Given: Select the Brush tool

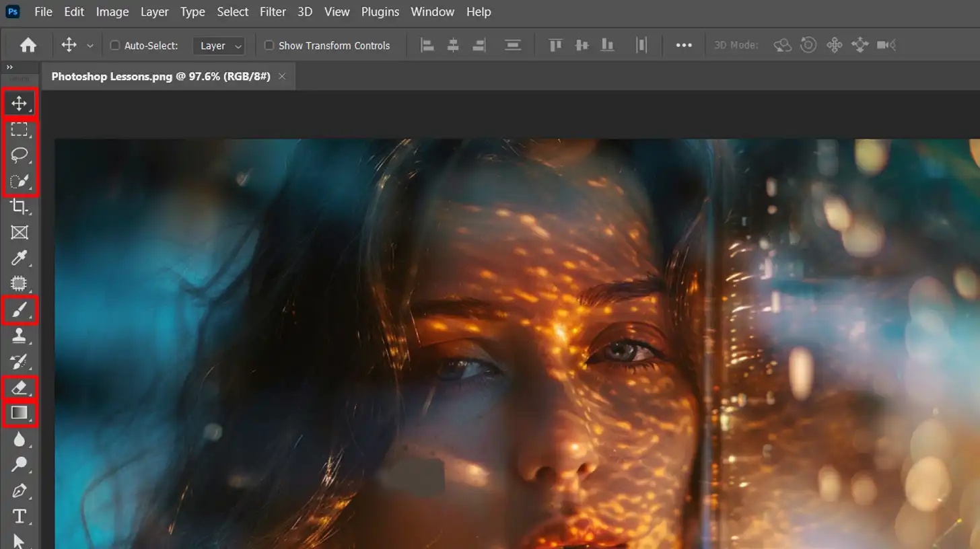Looking at the screenshot, I should [19, 310].
